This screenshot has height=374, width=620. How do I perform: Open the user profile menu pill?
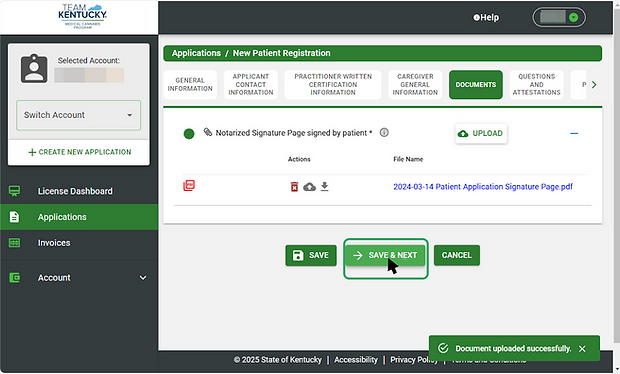click(559, 17)
